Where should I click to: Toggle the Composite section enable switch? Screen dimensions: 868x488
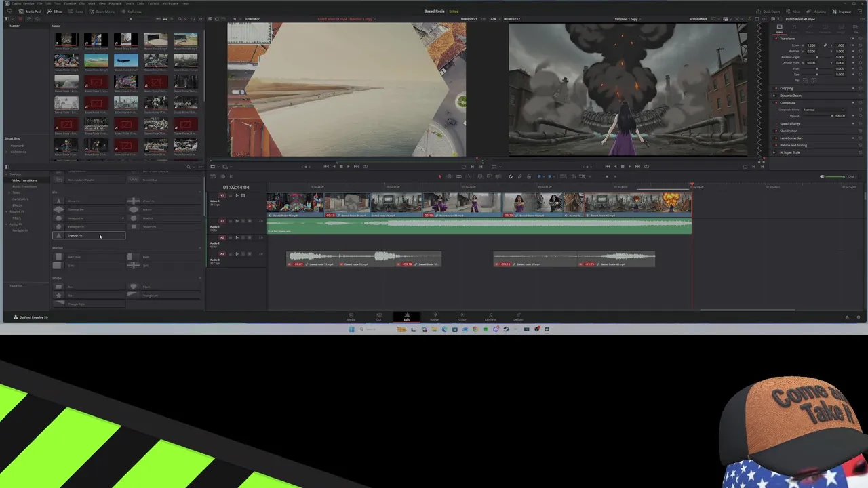pyautogui.click(x=776, y=103)
